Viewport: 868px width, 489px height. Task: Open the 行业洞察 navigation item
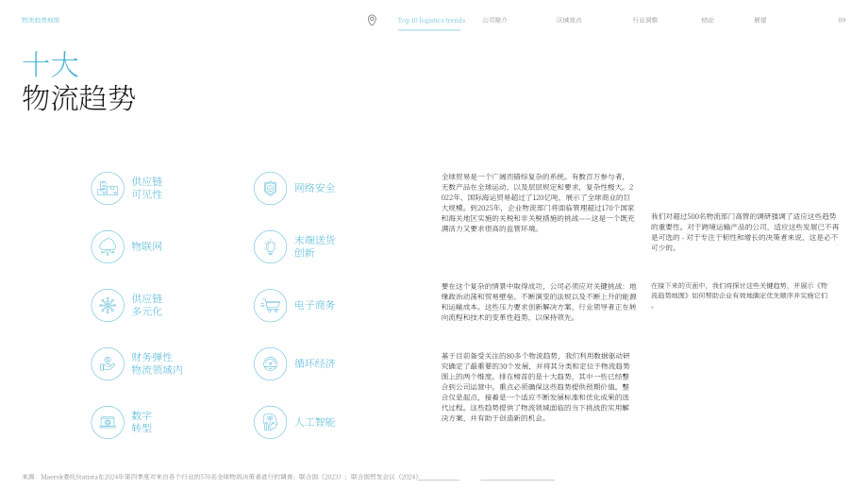pyautogui.click(x=645, y=20)
